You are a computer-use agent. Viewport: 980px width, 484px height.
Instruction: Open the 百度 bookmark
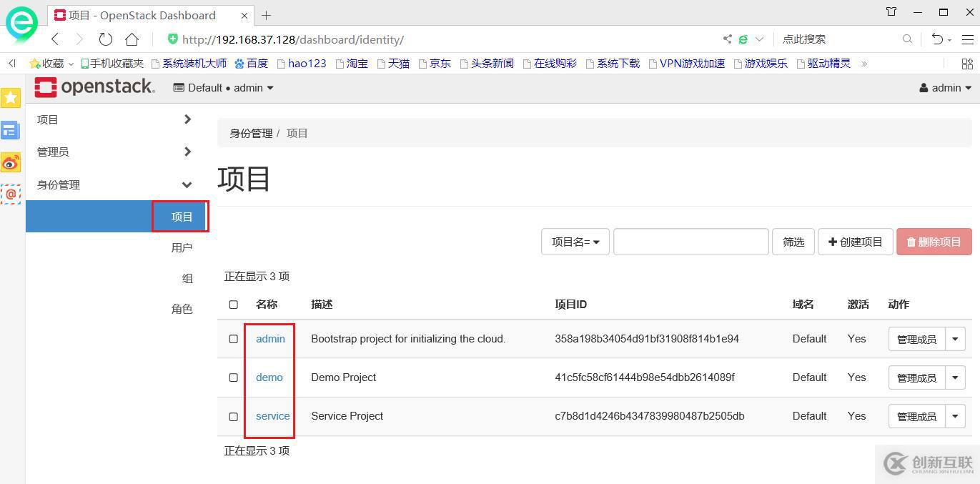[251, 64]
